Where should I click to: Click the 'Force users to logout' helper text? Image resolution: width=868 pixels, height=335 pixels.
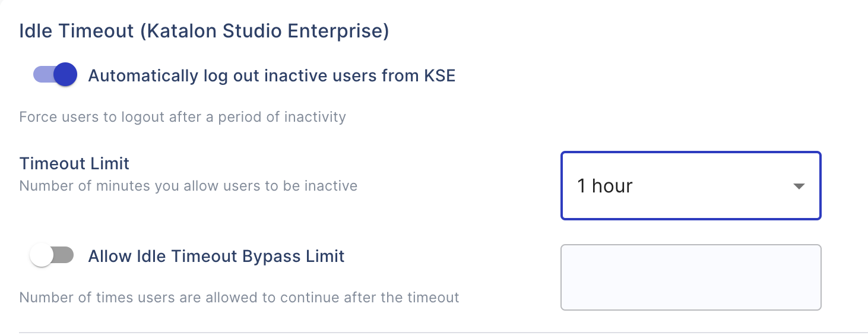pos(182,116)
